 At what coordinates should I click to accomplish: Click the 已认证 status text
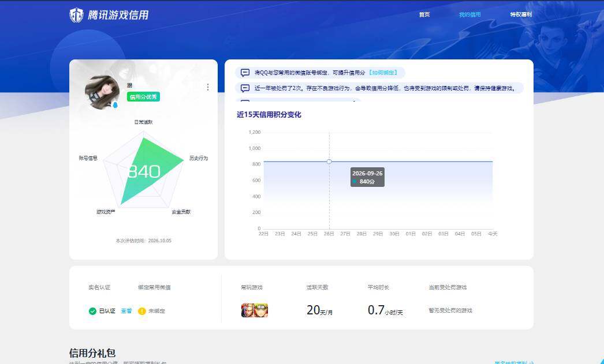107,311
